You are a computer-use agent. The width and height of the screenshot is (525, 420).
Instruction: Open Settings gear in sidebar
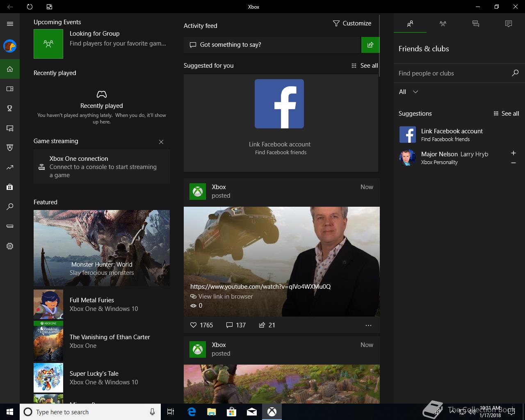pyautogui.click(x=10, y=246)
